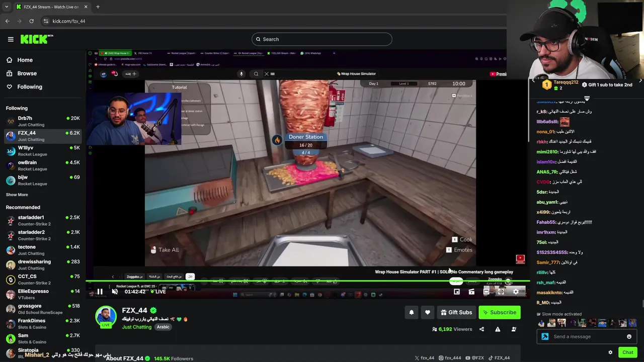Subscribe to FZX_44

(x=500, y=312)
